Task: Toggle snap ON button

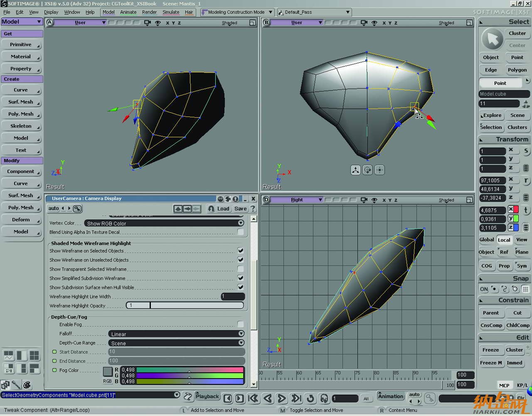Action: [484, 289]
